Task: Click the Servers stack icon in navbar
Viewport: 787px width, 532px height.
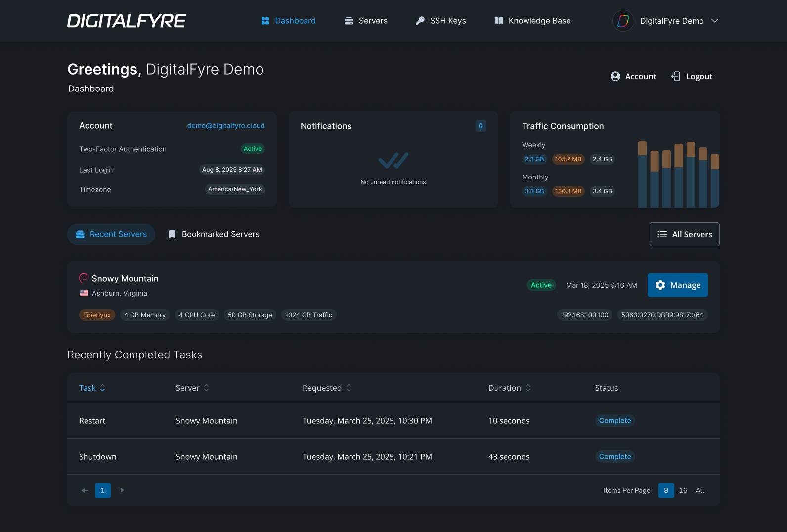Action: click(349, 21)
